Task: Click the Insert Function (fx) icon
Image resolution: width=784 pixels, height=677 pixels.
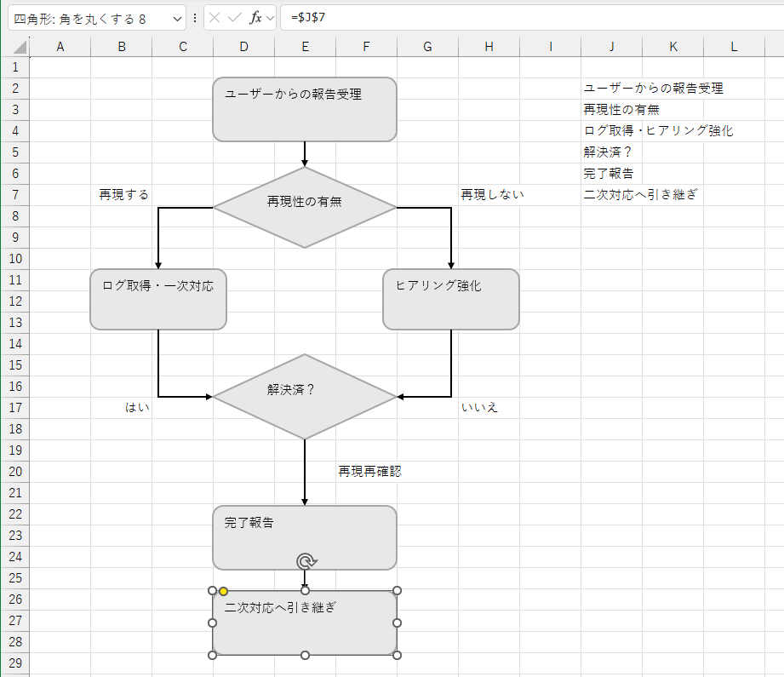Action: click(255, 16)
